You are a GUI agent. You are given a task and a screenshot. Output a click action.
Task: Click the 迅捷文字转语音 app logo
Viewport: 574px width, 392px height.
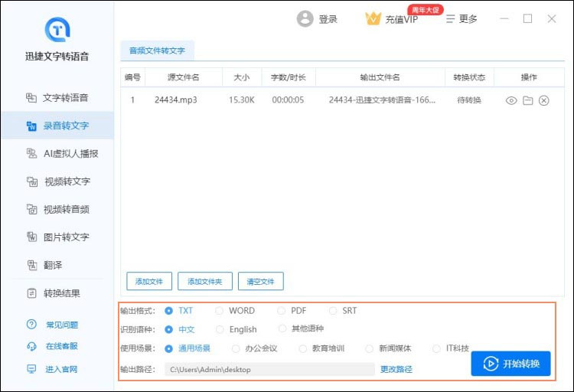(x=57, y=30)
